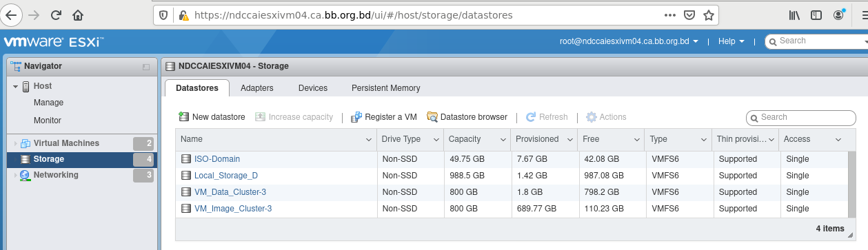
Task: Click Datastore browser folder icon
Action: coord(432,117)
